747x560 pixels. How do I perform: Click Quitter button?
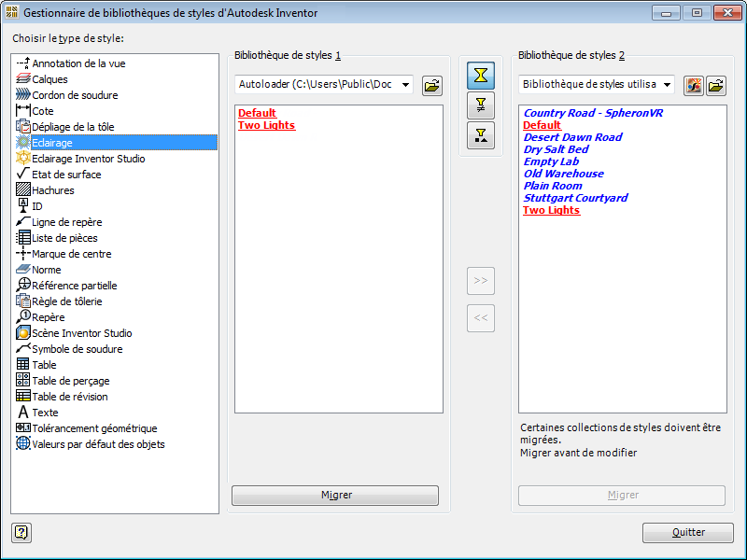pos(688,532)
